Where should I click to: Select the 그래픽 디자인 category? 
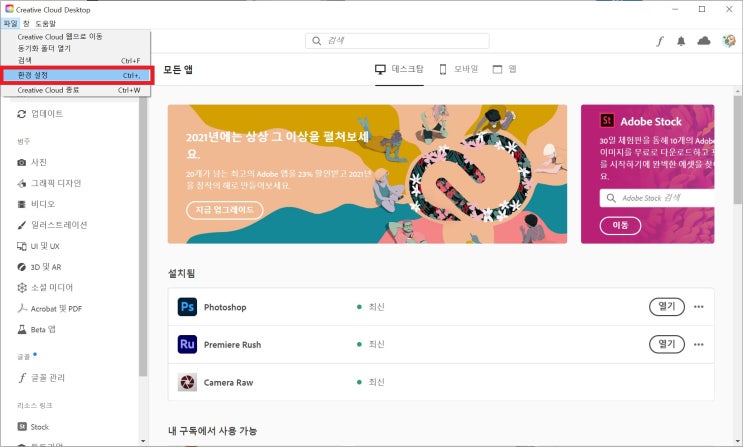click(x=49, y=183)
